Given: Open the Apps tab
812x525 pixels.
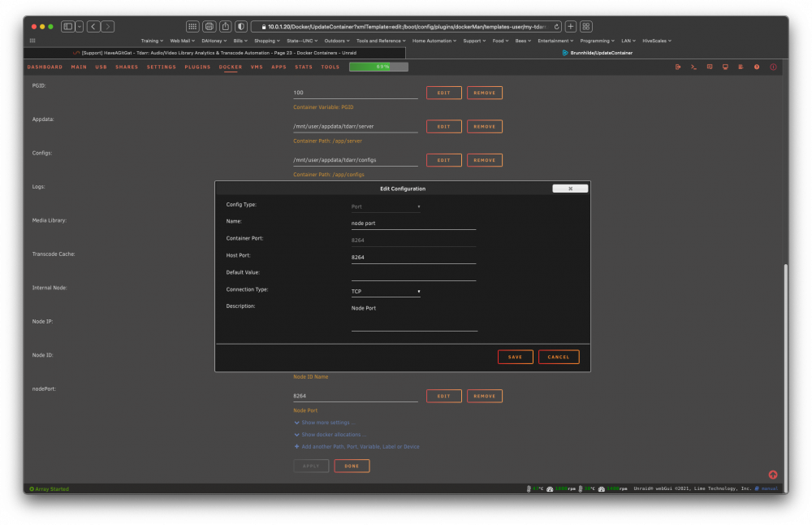Looking at the screenshot, I should tap(279, 67).
